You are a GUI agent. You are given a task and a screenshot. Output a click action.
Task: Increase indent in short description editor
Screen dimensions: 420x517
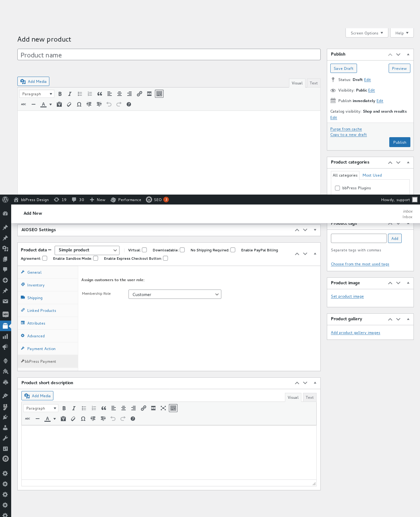[103, 419]
